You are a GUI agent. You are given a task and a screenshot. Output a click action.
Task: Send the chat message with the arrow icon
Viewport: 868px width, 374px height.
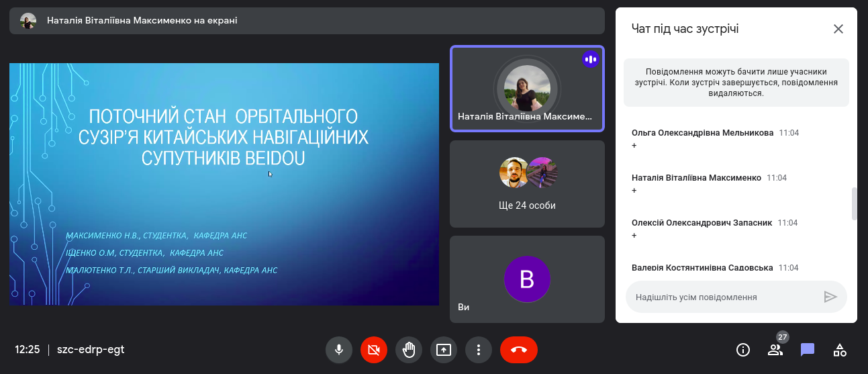coord(830,297)
